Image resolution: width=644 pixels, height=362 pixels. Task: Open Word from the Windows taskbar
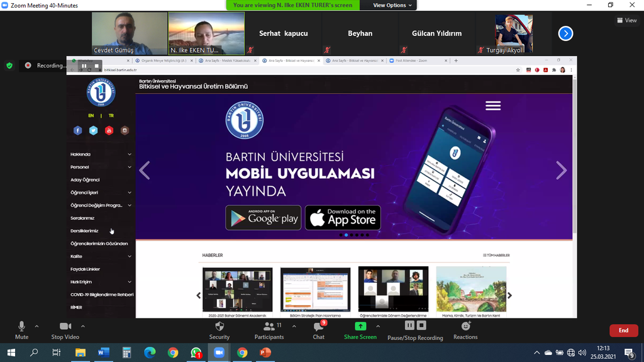point(104,353)
